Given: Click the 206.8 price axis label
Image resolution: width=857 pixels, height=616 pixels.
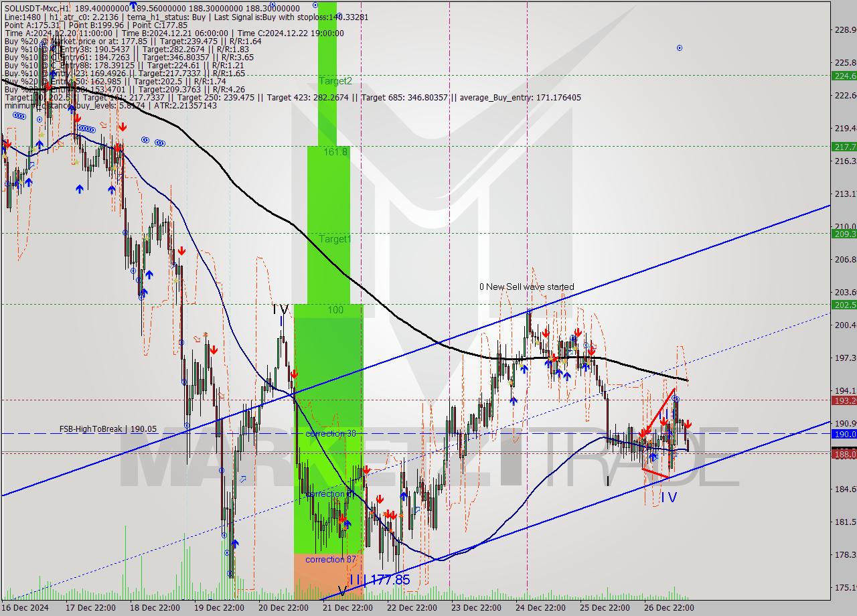Looking at the screenshot, I should (846, 259).
